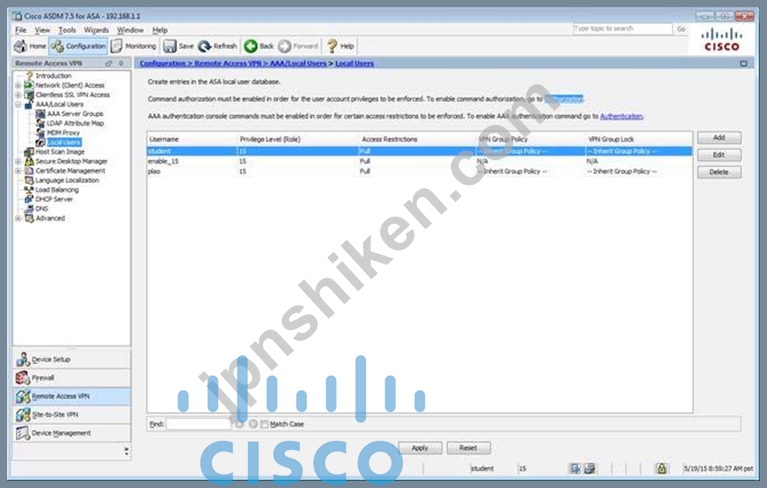The image size is (767, 488).
Task: Toggle Match Case checkbox
Action: point(265,424)
